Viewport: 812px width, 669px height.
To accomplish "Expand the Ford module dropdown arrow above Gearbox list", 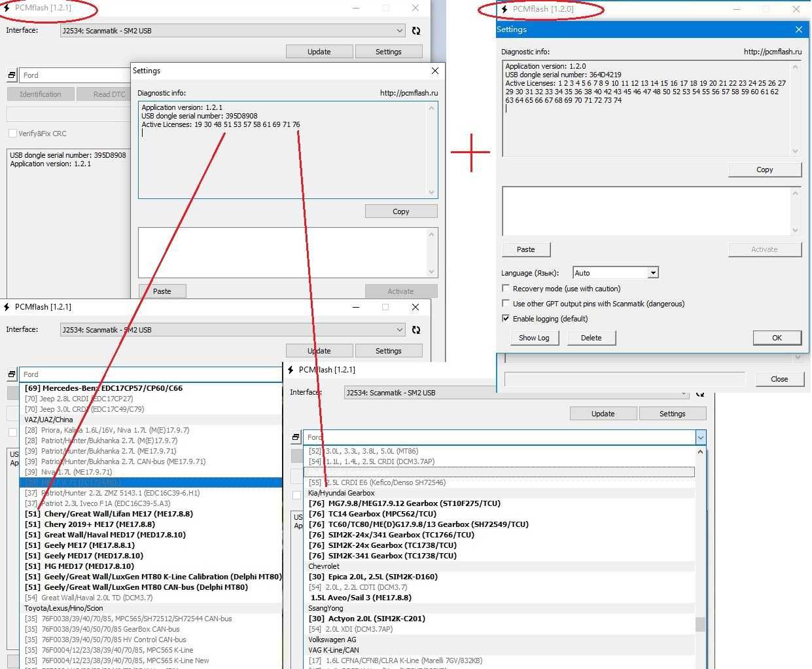I will pos(701,437).
